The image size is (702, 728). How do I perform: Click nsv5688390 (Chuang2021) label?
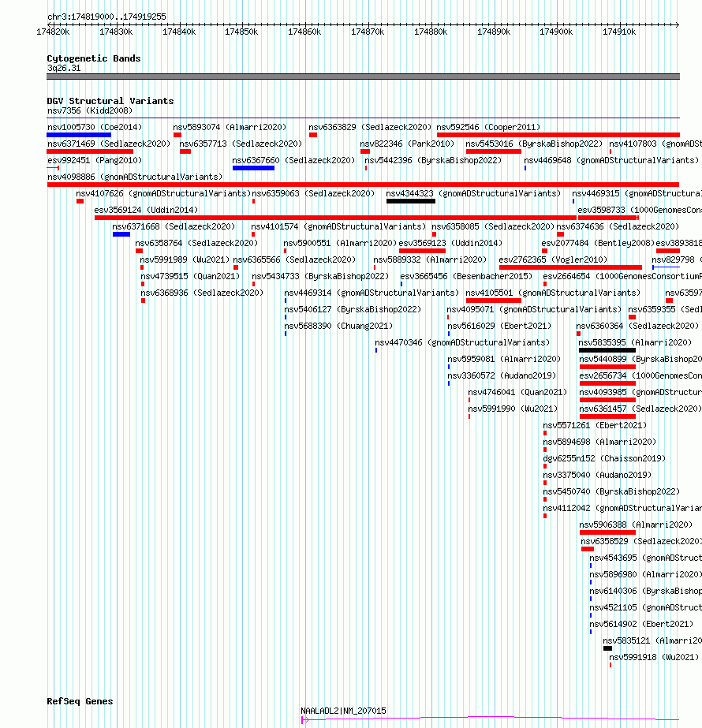click(338, 326)
